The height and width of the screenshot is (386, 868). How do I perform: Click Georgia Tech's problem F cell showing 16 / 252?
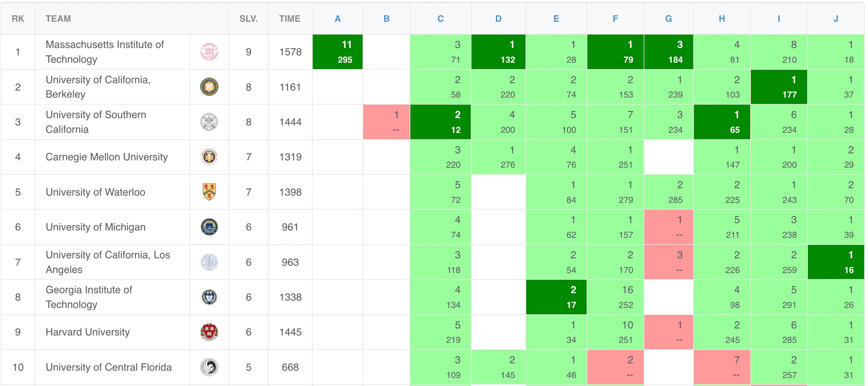click(x=615, y=297)
